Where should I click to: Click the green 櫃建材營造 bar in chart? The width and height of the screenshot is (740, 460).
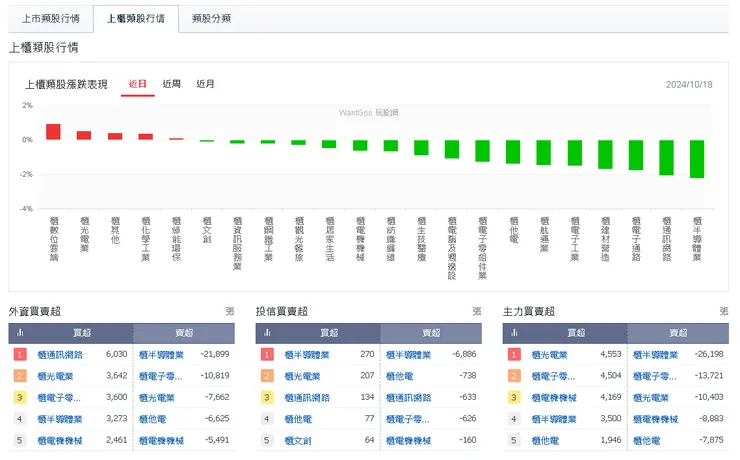coord(605,154)
